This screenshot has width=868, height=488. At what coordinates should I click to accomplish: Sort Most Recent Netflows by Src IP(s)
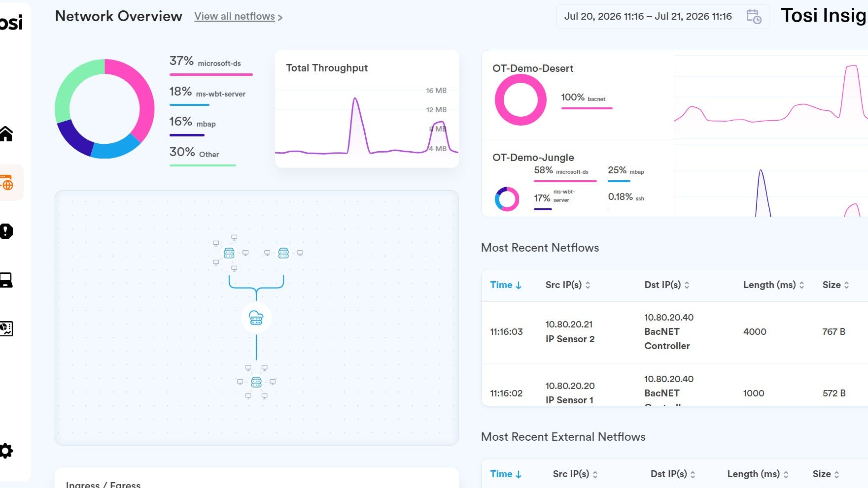click(568, 285)
